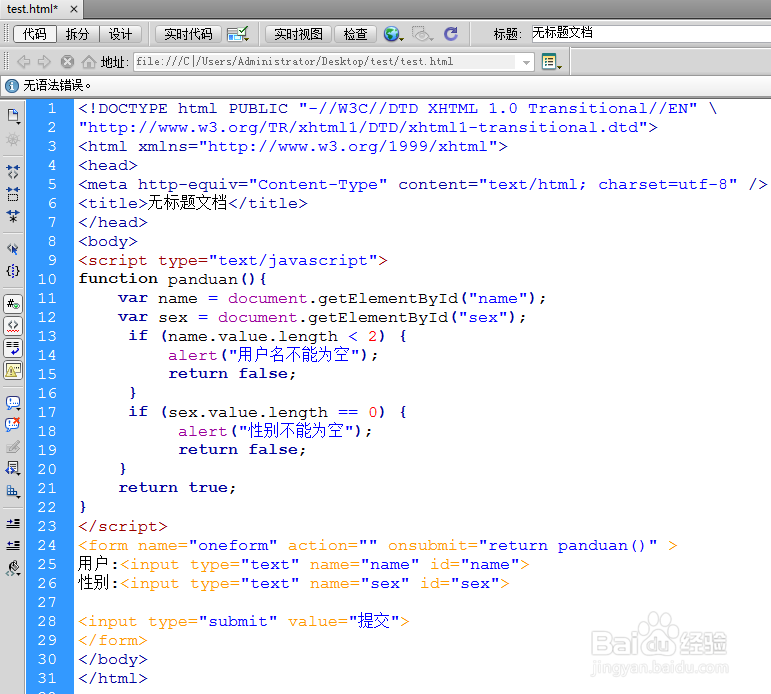
Task: Open the browser compatibility check dropdown
Action: tap(238, 34)
